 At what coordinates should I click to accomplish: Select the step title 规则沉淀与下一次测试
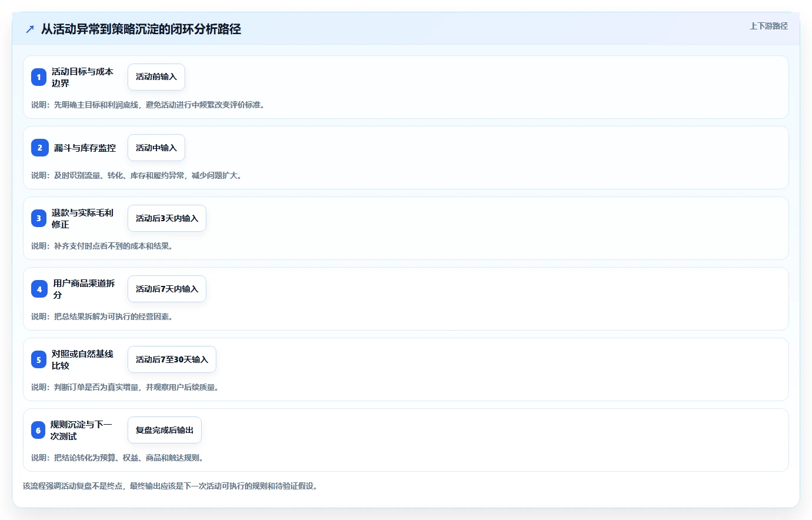pyautogui.click(x=81, y=430)
